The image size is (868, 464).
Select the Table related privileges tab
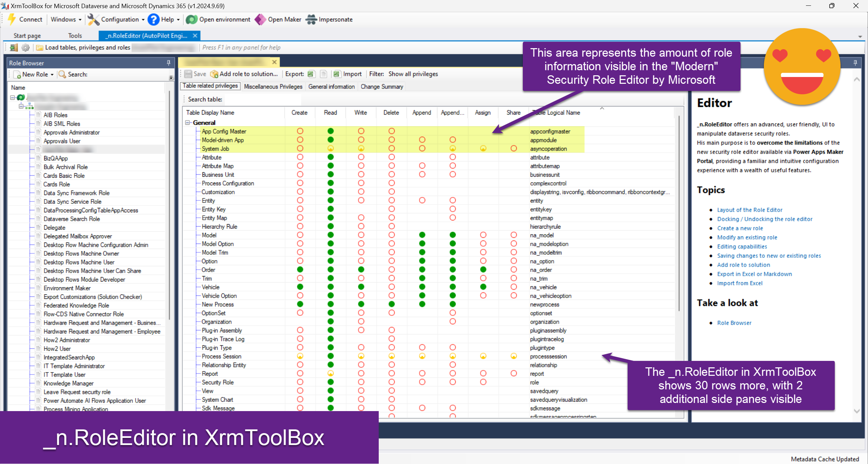(210, 86)
